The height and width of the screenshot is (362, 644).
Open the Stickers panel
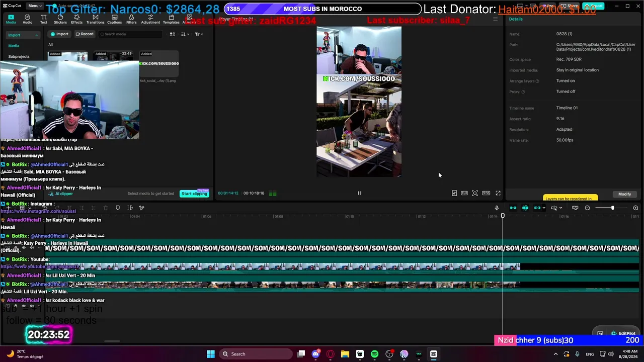60,19
